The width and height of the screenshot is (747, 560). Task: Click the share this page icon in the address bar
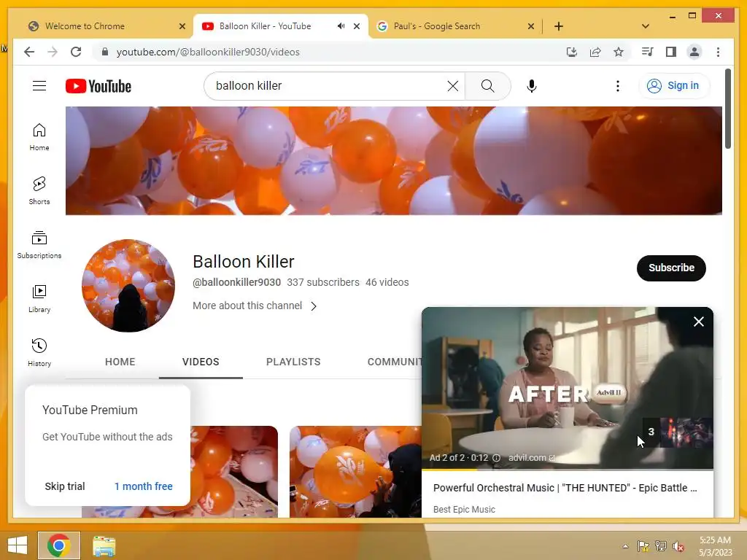click(595, 52)
